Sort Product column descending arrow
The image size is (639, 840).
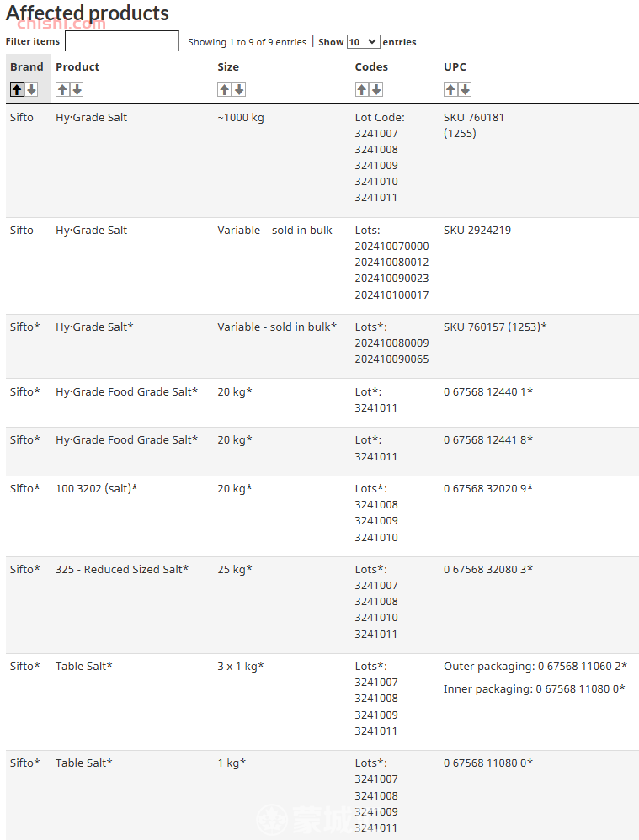click(77, 89)
